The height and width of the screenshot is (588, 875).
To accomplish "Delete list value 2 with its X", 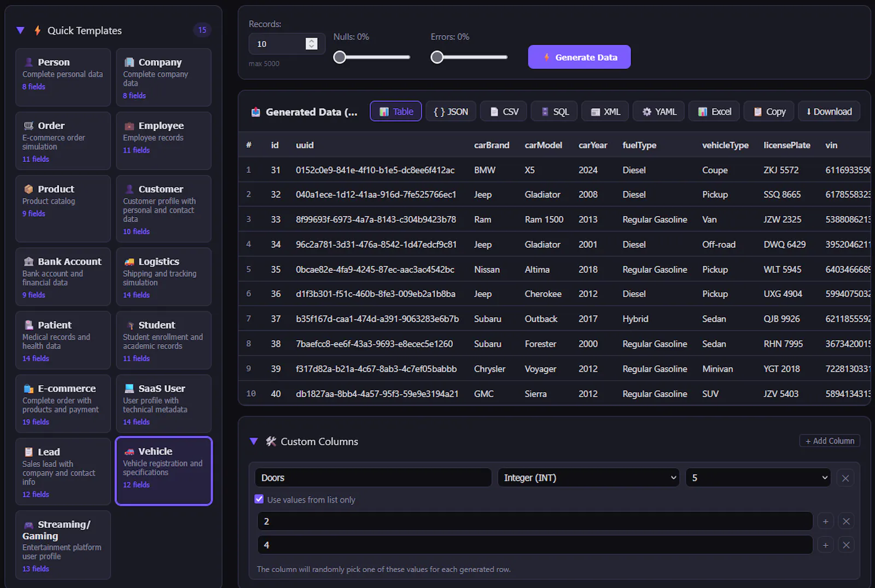I will [846, 521].
